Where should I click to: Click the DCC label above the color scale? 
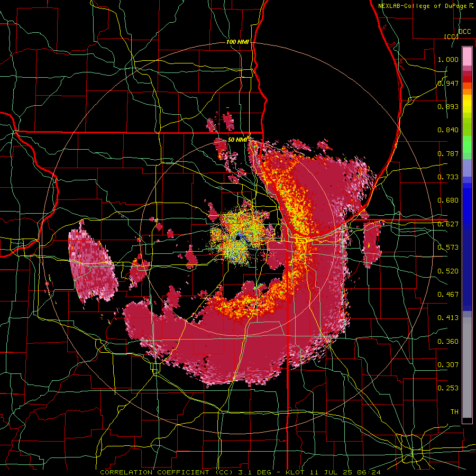[464, 32]
